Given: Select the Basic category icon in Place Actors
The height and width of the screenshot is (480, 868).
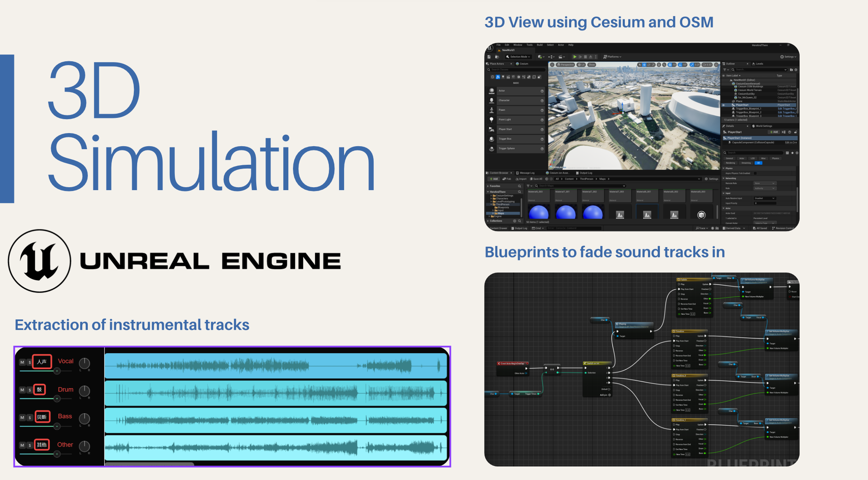Looking at the screenshot, I should [x=498, y=77].
